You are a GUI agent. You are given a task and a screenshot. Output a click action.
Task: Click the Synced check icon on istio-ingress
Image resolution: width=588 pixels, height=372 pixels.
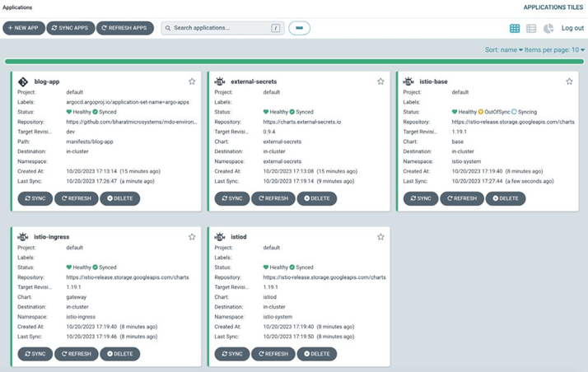click(96, 267)
